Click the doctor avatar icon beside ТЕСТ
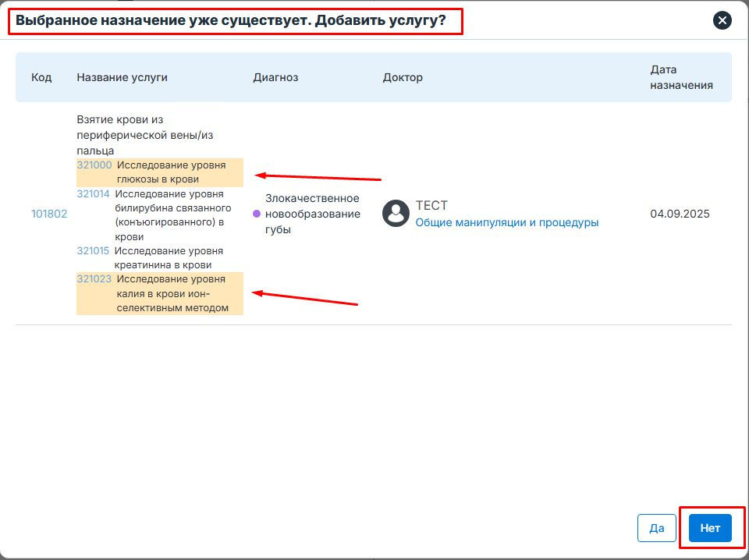Image resolution: width=749 pixels, height=560 pixels. click(x=396, y=214)
